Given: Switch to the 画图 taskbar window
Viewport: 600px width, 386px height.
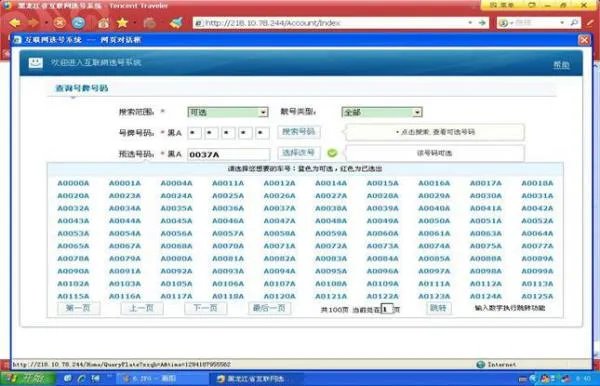Looking at the screenshot, I should point(163,378).
